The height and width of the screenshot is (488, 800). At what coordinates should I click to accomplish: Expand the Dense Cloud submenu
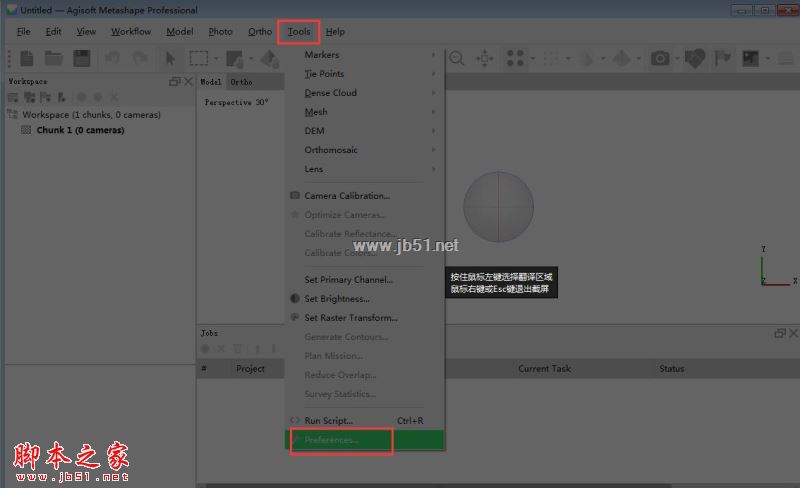(364, 93)
